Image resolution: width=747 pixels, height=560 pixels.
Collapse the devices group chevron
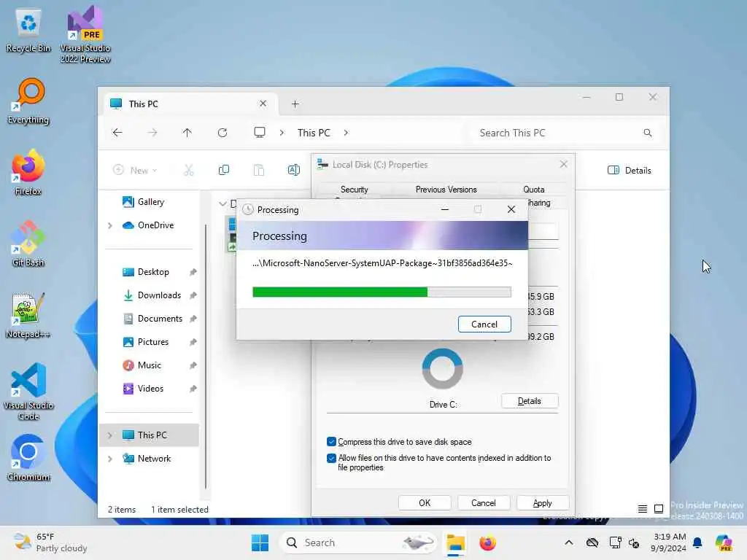222,204
